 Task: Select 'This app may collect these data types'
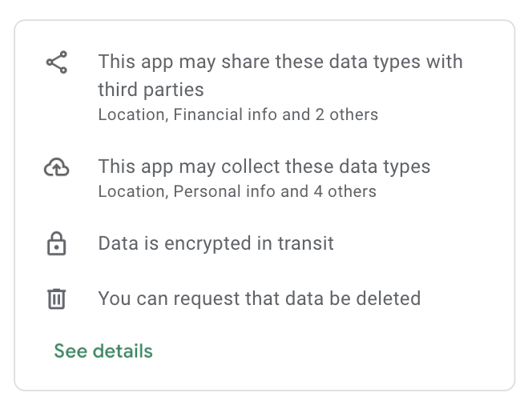[x=264, y=166]
